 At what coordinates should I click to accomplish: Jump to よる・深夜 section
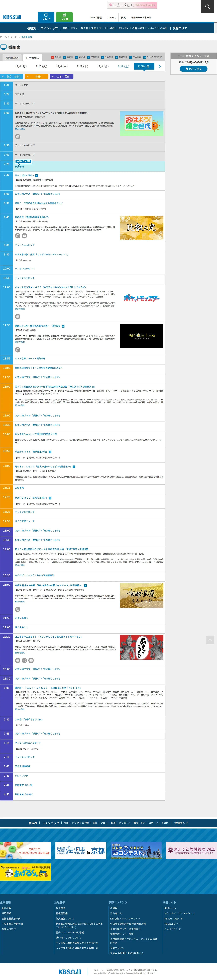click(62, 76)
